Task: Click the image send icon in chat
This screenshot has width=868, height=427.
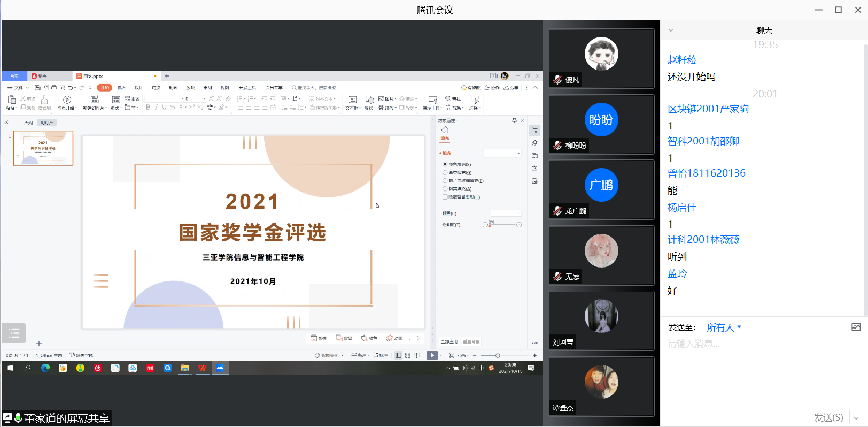Action: [x=856, y=327]
